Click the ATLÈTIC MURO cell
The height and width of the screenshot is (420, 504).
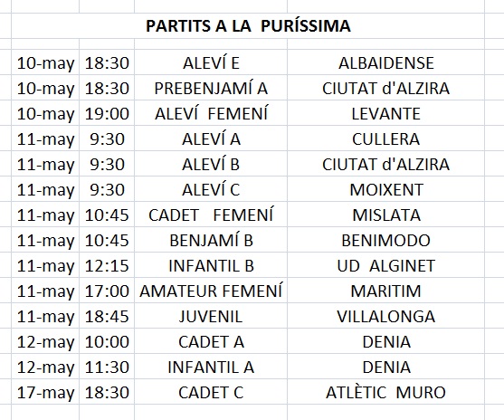tap(385, 392)
